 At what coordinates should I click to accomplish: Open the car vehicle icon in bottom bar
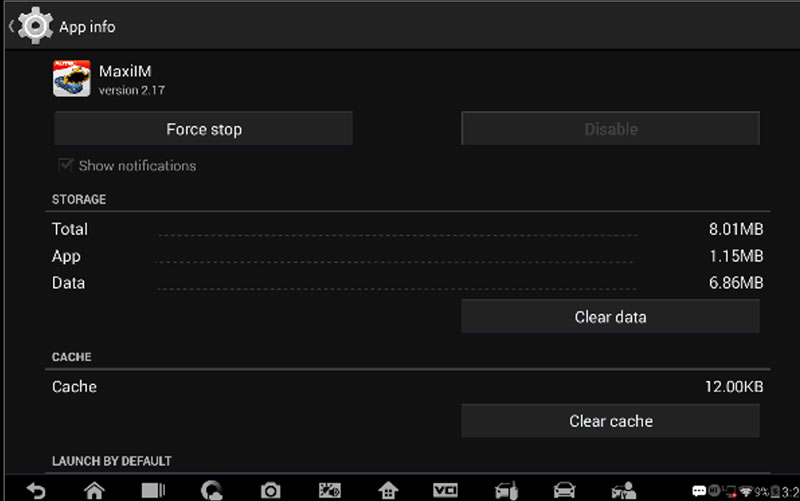(x=564, y=490)
